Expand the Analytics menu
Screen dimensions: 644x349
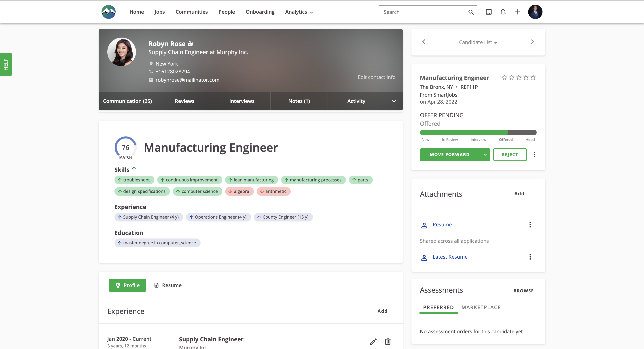[299, 12]
